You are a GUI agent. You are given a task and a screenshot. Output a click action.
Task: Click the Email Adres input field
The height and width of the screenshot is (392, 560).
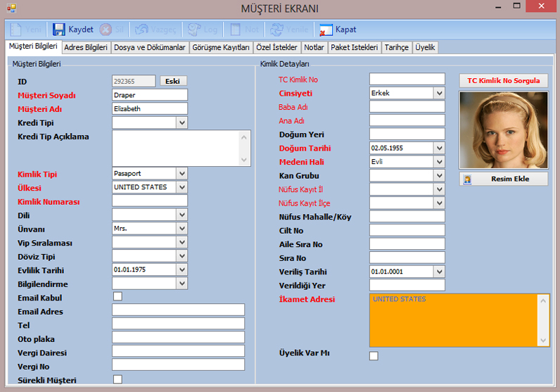(178, 310)
